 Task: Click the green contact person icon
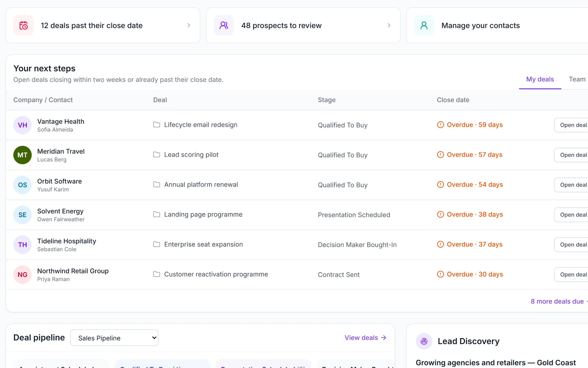pos(424,25)
